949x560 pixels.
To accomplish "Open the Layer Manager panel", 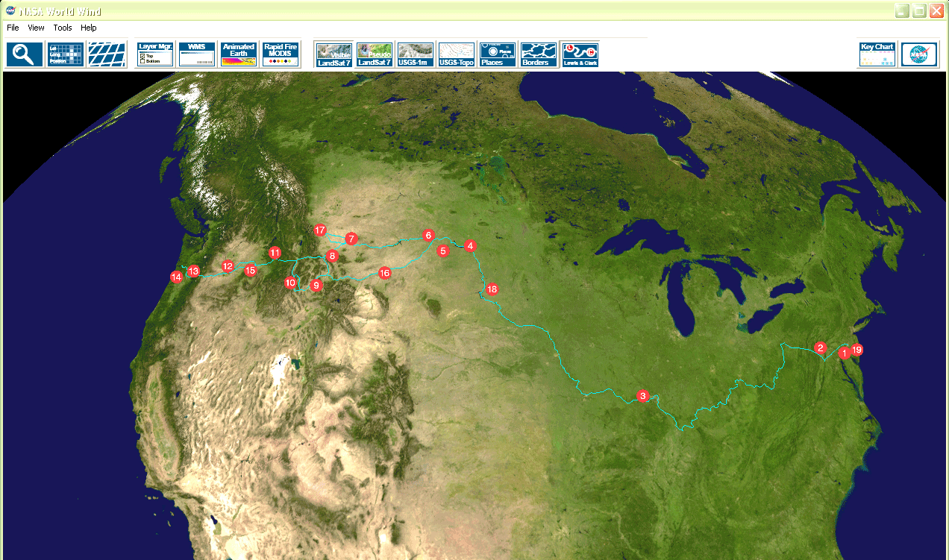I will [155, 54].
